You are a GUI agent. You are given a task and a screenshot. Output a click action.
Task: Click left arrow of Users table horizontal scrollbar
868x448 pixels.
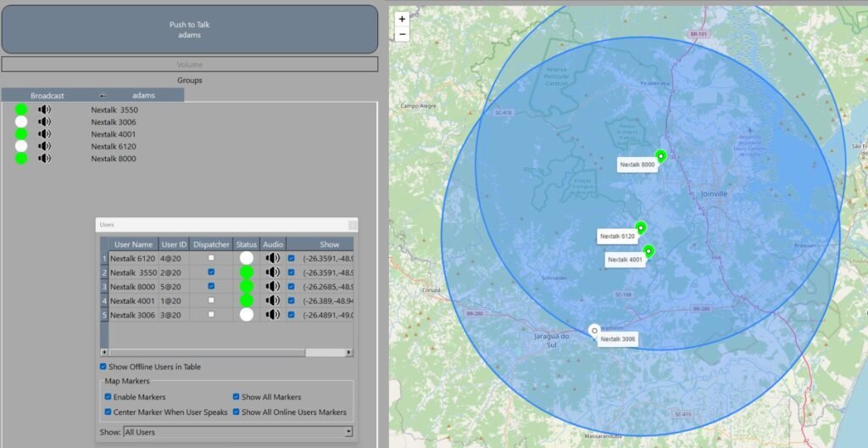click(x=104, y=353)
